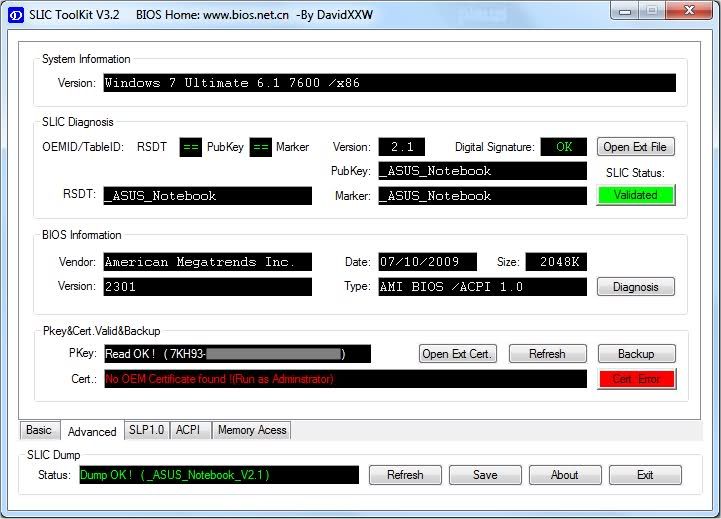Open the Memory Acess tab
Image resolution: width=721 pixels, height=519 pixels.
(252, 430)
